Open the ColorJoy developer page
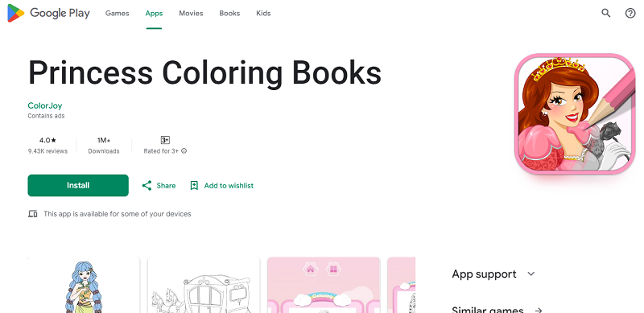The width and height of the screenshot is (644, 313). point(45,105)
